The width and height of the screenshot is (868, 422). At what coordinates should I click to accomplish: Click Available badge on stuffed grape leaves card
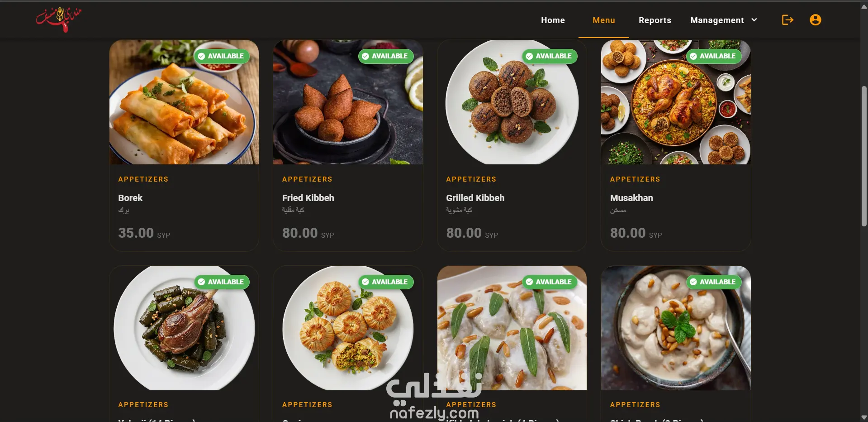(222, 282)
